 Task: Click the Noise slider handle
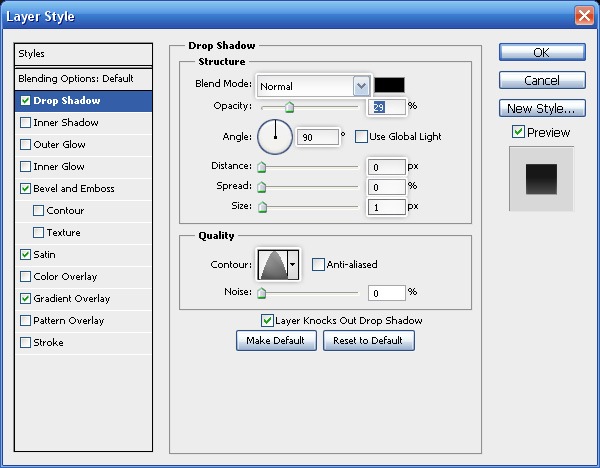tap(262, 293)
